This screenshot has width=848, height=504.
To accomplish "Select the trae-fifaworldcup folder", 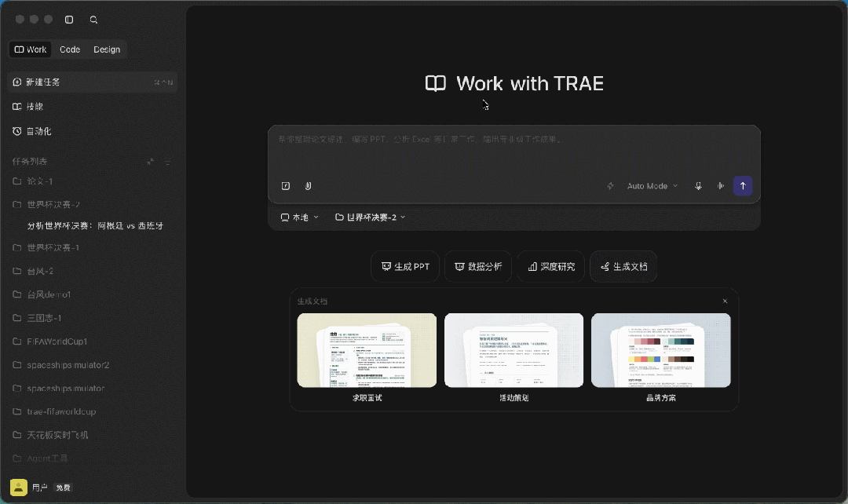I will (x=93, y=411).
